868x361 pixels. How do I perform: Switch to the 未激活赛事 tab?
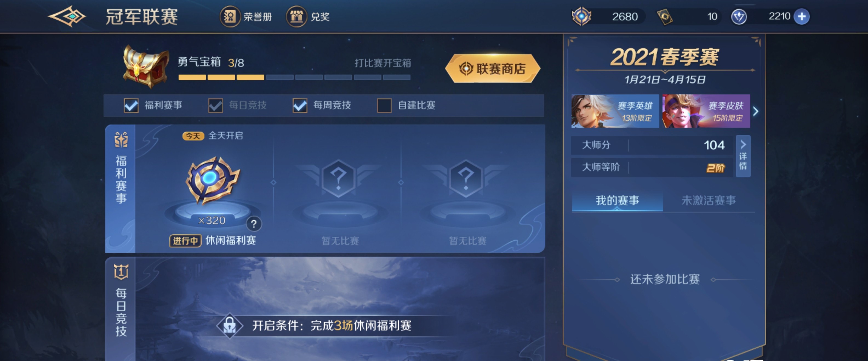tap(709, 201)
